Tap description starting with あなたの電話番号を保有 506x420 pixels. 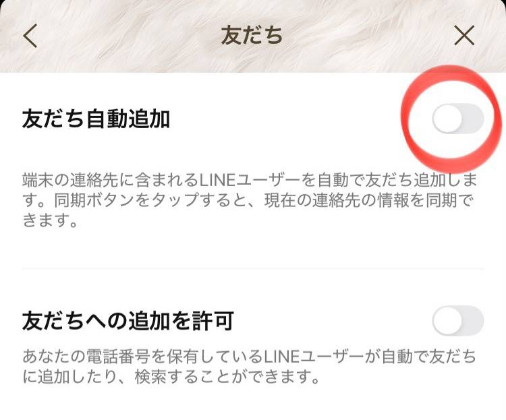(250, 367)
